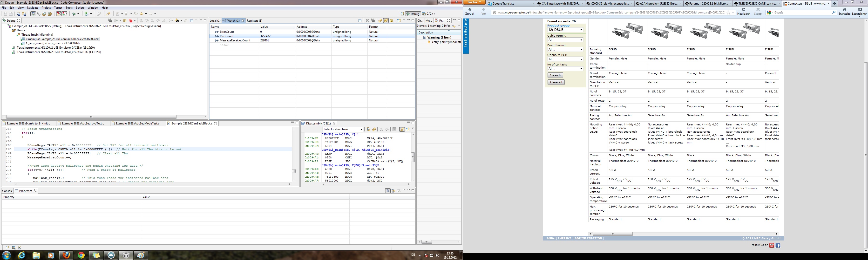Click the Remove All Expressions icon in Watch
The width and height of the screenshot is (868, 260).
373,21
